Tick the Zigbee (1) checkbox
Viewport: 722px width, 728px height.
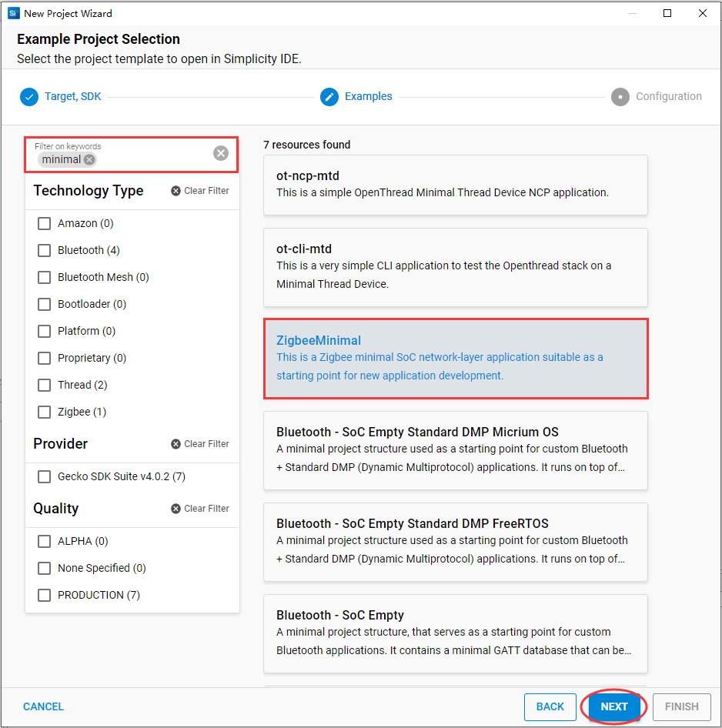[x=45, y=412]
